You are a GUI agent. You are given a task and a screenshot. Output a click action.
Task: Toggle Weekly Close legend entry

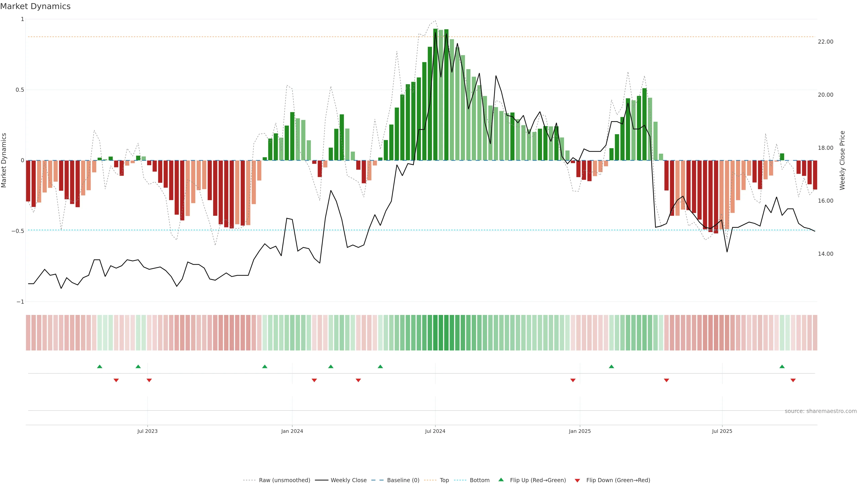click(x=348, y=480)
